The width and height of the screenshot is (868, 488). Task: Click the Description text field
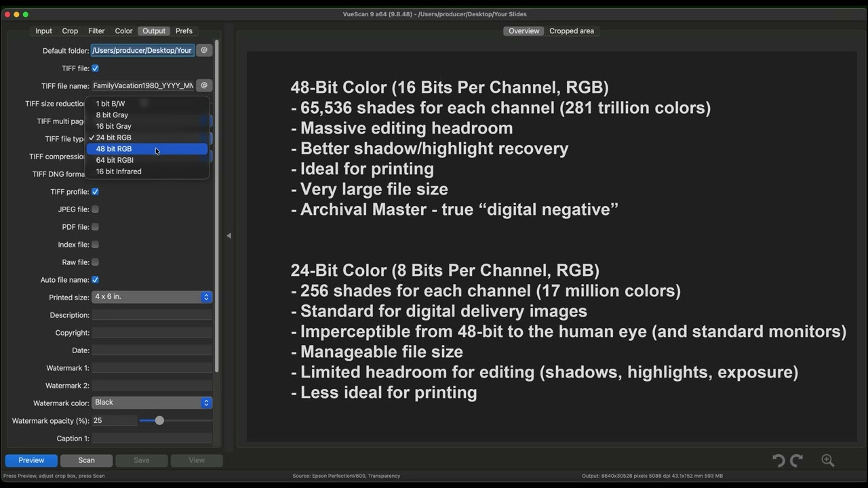[152, 315]
